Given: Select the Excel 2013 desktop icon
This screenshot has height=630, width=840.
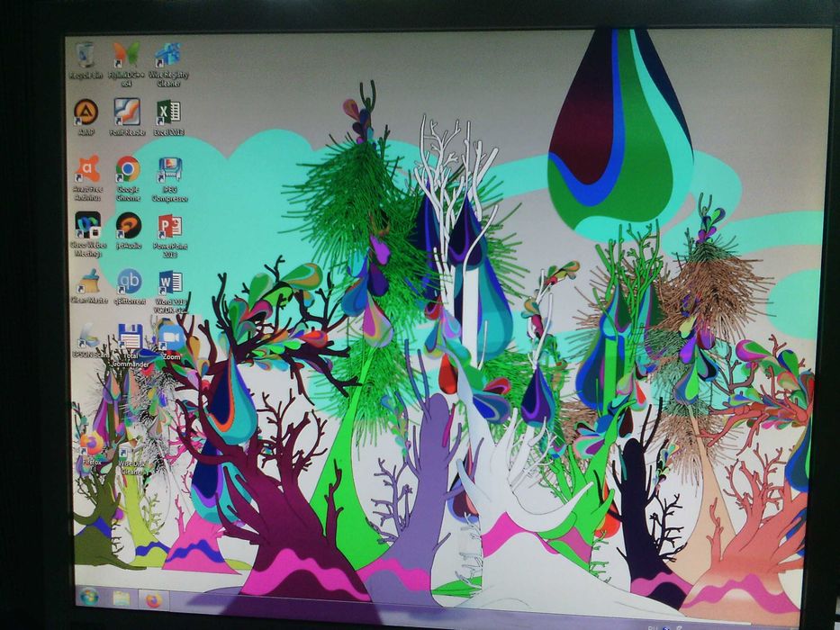Looking at the screenshot, I should pos(168,117).
